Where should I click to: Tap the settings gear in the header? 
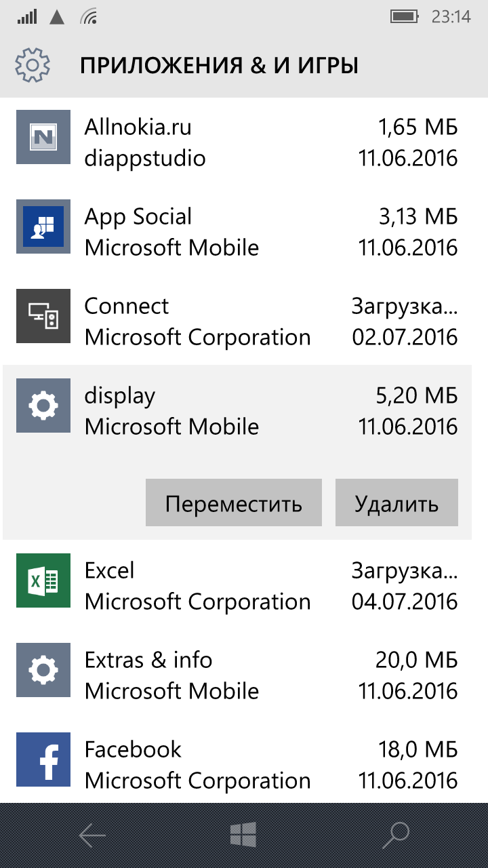click(x=33, y=65)
